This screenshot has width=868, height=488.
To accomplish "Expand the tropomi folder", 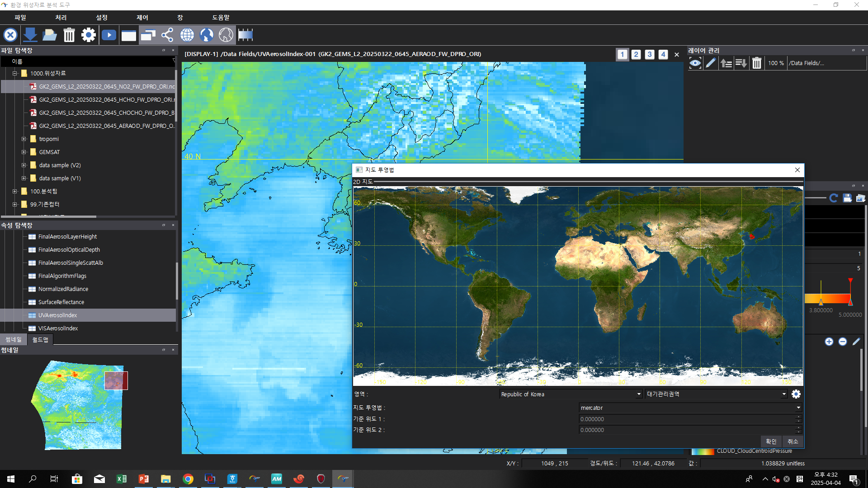I will (24, 139).
